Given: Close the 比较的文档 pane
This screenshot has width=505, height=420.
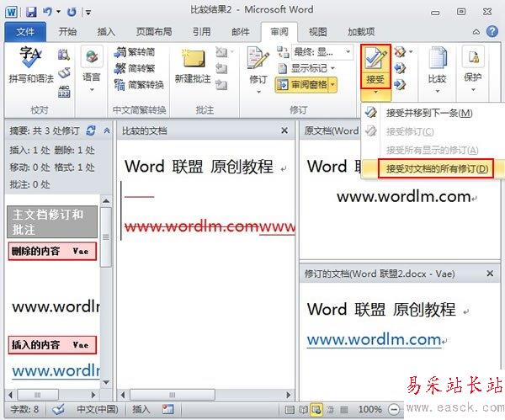Looking at the screenshot, I should tap(284, 130).
